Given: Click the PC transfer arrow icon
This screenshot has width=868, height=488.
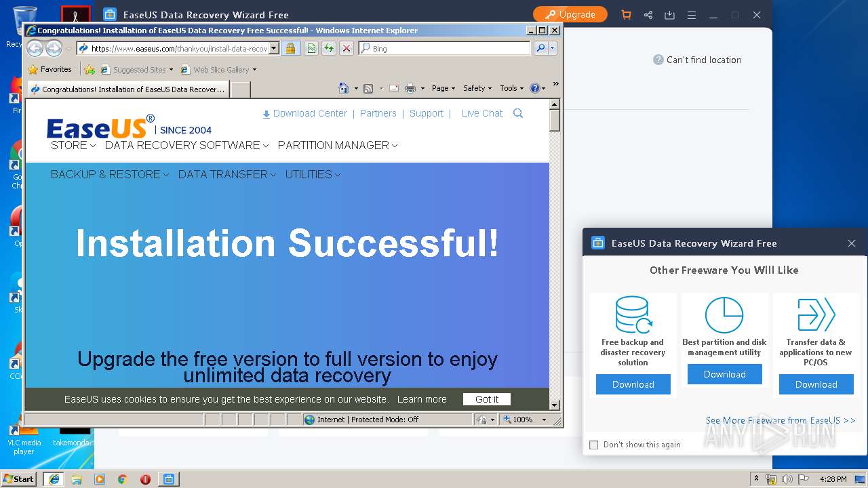Looking at the screenshot, I should click(x=816, y=314).
